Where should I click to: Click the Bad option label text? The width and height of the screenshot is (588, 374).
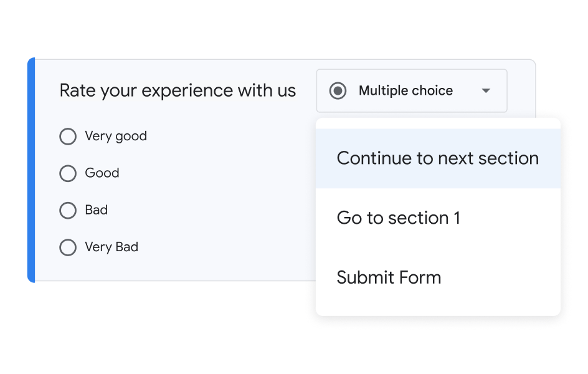tap(97, 211)
